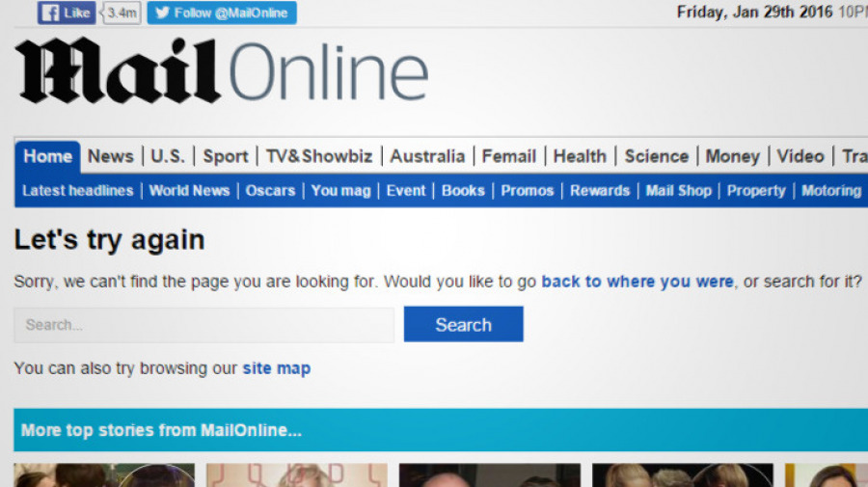Open the Video section
The height and width of the screenshot is (487, 868).
click(x=800, y=156)
